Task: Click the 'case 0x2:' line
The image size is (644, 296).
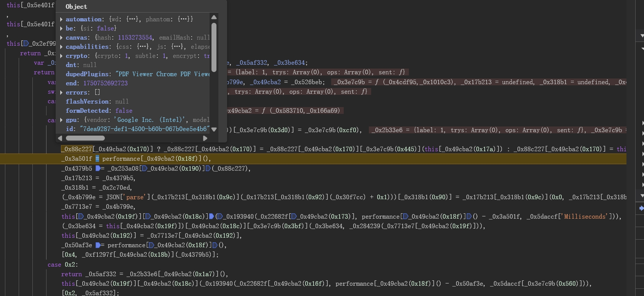Action: click(x=63, y=264)
